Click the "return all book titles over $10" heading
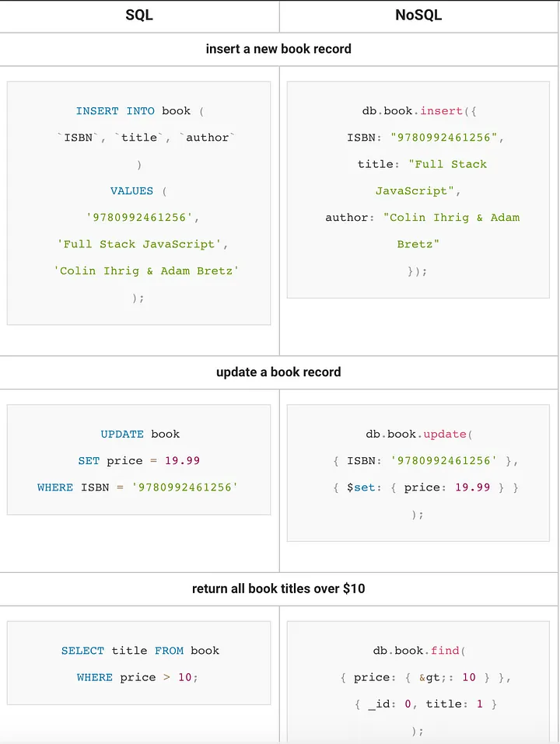 point(278,589)
